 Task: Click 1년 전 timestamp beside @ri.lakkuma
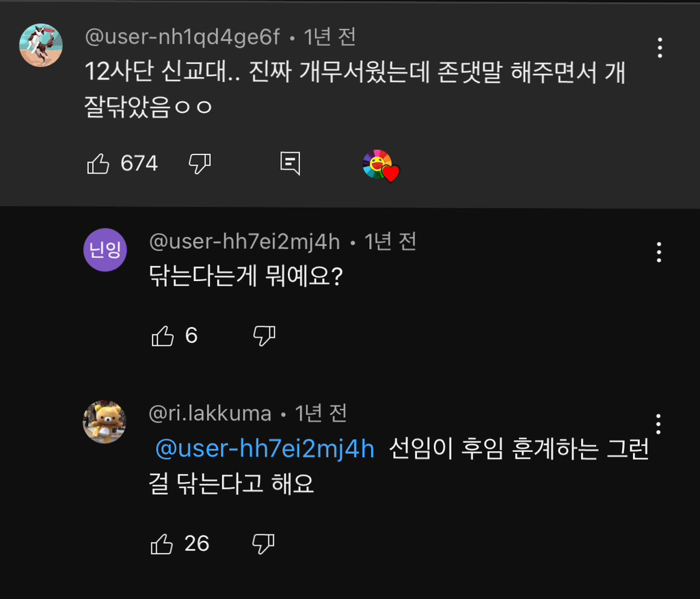tap(321, 413)
